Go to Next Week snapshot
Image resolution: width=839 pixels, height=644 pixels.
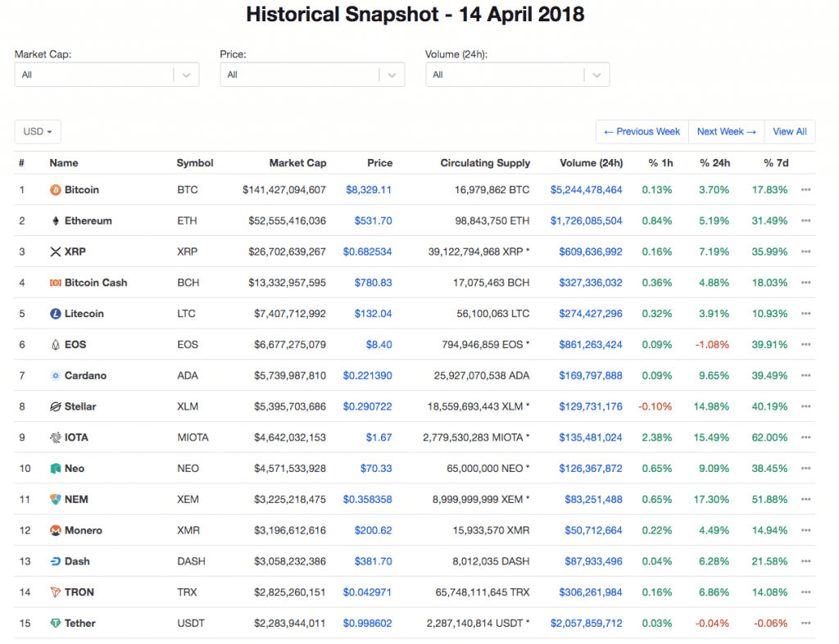pos(727,132)
